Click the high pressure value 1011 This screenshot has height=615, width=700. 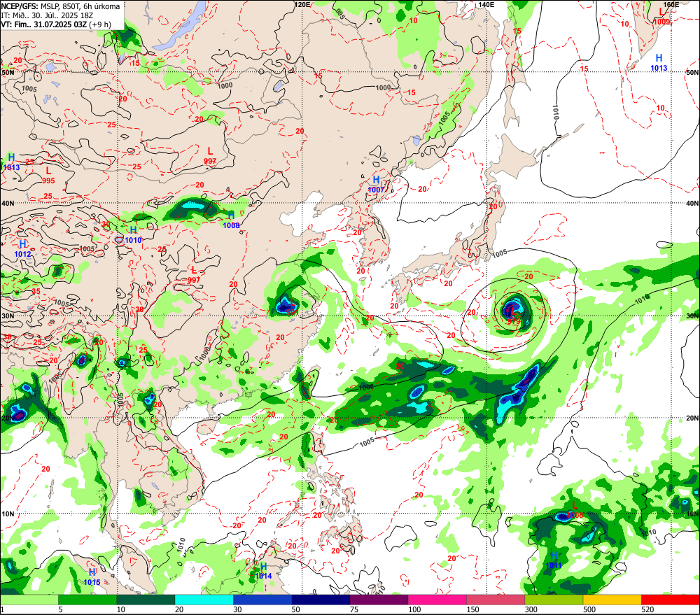click(554, 565)
